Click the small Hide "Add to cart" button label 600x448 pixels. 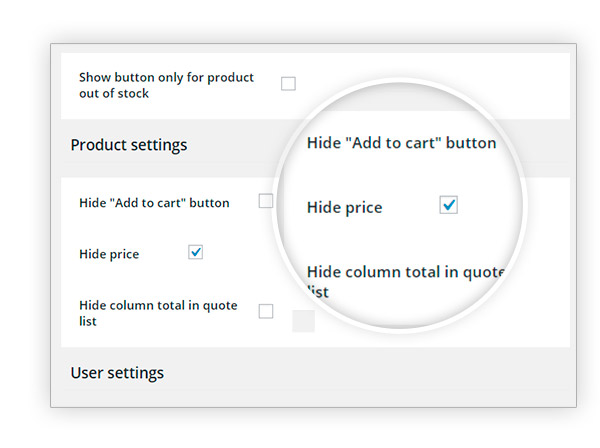pyautogui.click(x=154, y=203)
